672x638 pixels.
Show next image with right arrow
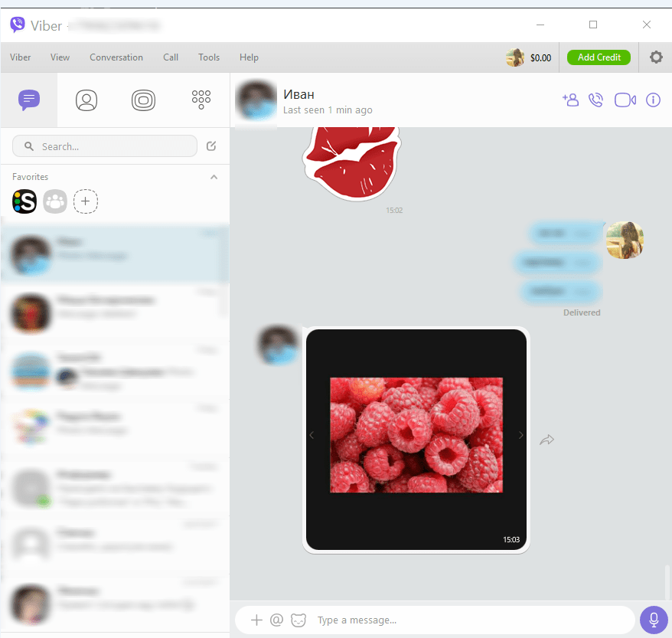tap(521, 435)
